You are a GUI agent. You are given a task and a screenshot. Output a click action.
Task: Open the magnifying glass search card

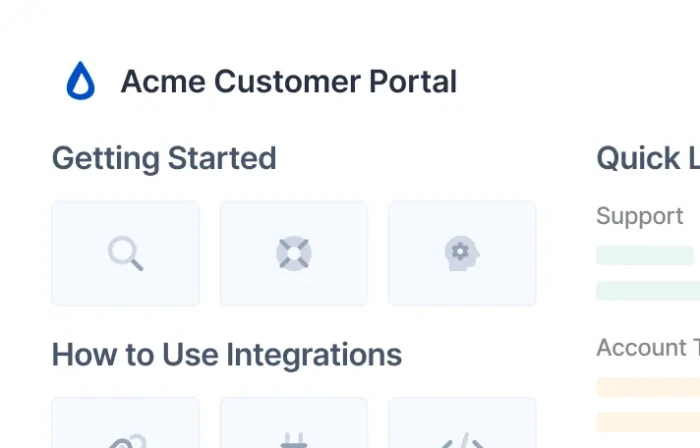[125, 254]
